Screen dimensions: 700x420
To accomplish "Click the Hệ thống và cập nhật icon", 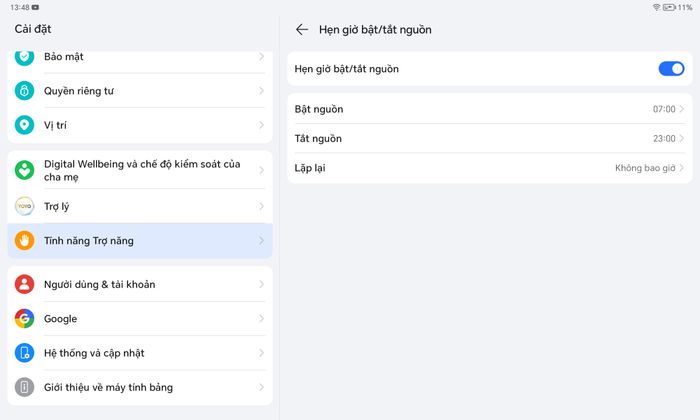I will coord(25,353).
